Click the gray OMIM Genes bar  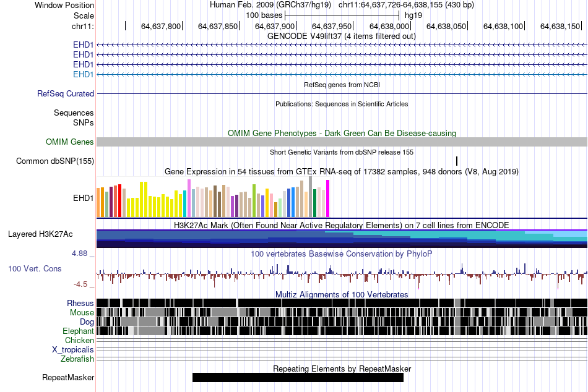[342, 142]
